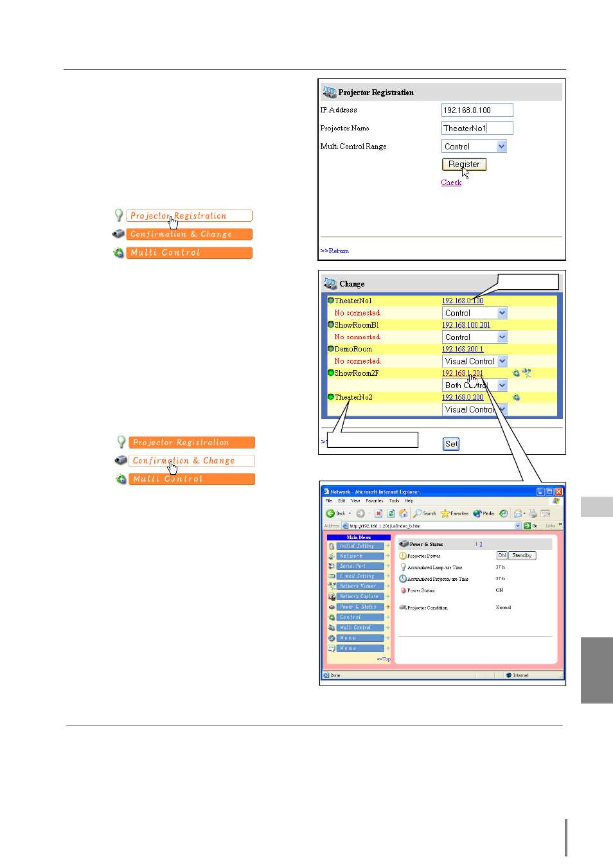
Task: Click the >>Return link in Projector Registration
Action: point(335,251)
